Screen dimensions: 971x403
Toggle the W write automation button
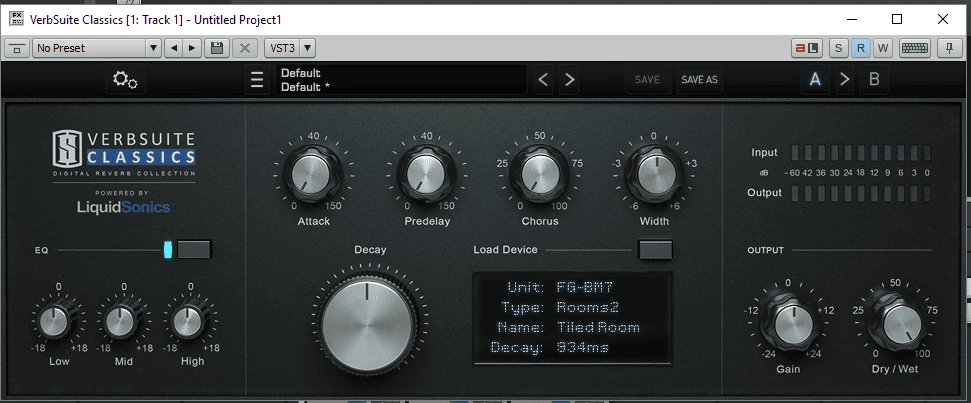click(883, 48)
